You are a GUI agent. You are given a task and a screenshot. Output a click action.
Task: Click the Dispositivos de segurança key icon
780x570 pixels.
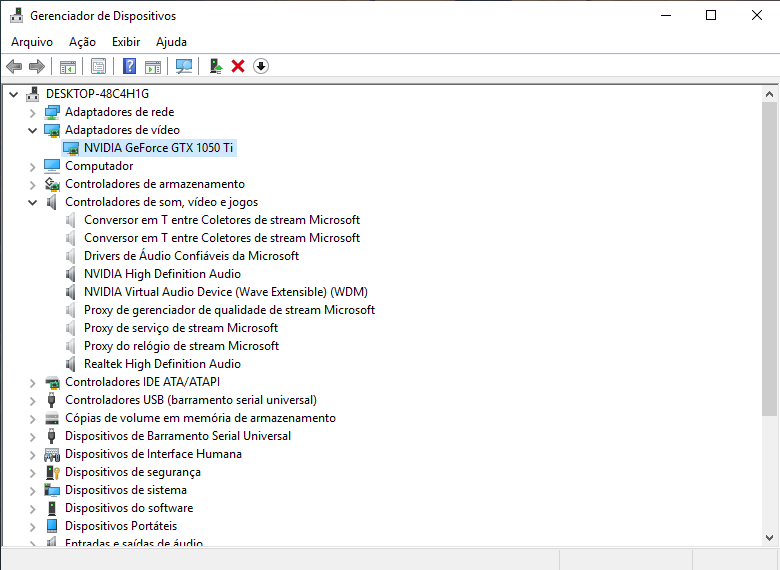point(52,472)
